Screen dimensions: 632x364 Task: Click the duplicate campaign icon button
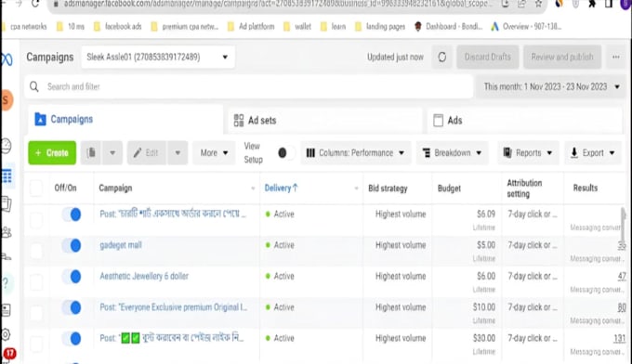[x=91, y=152]
